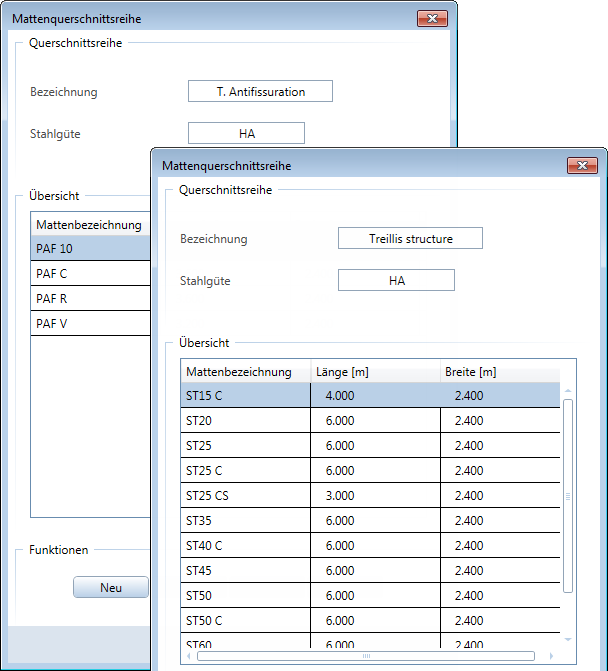This screenshot has width=608, height=671.
Task: Select the ST15 C row
Action: point(244,395)
